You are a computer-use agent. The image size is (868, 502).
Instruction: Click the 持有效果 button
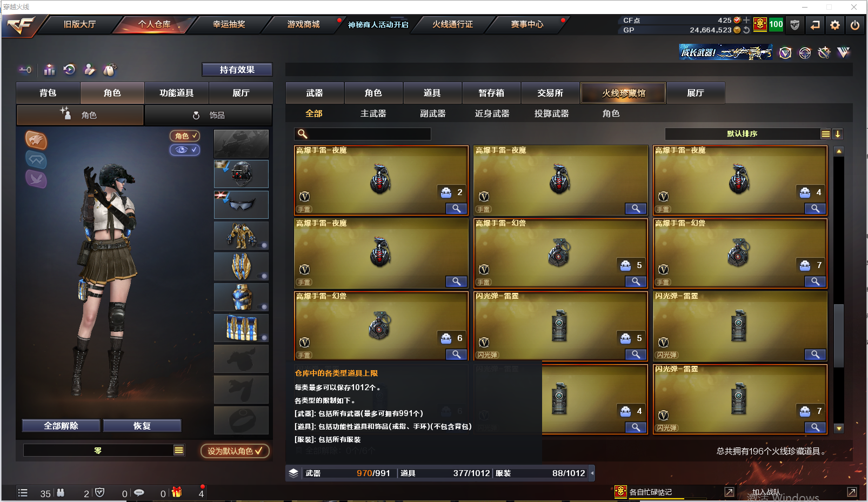pyautogui.click(x=237, y=70)
